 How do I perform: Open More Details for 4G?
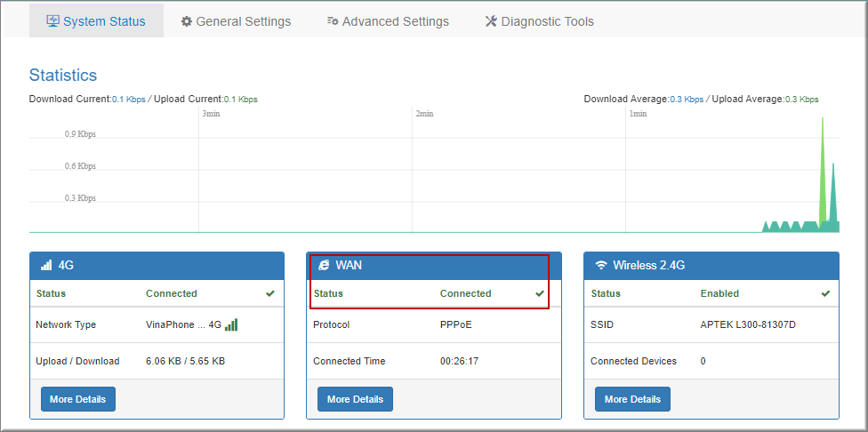click(x=77, y=399)
